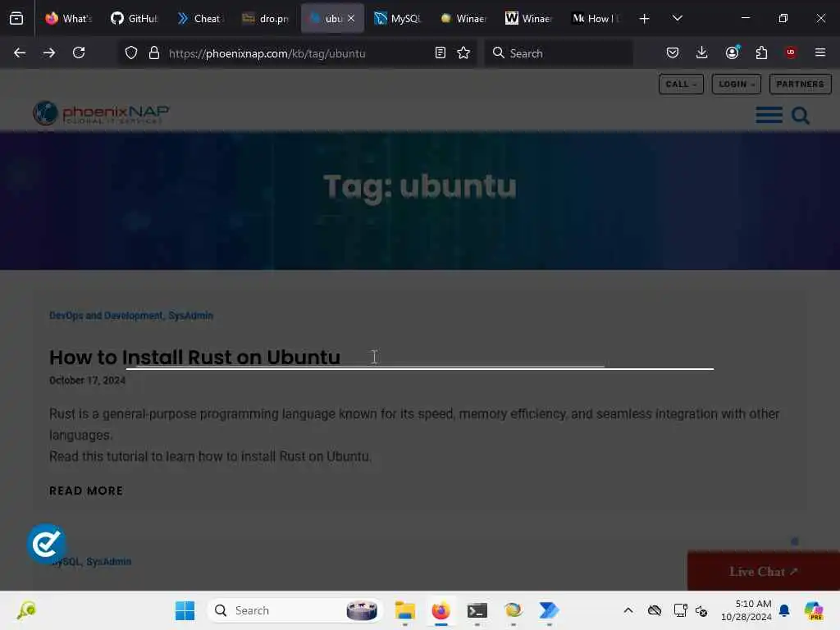The width and height of the screenshot is (840, 630).
Task: Open notification bell in system tray
Action: pos(785,610)
